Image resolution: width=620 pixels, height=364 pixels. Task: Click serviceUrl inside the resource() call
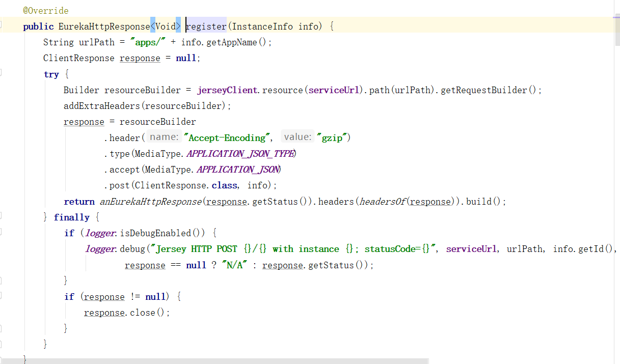point(334,90)
